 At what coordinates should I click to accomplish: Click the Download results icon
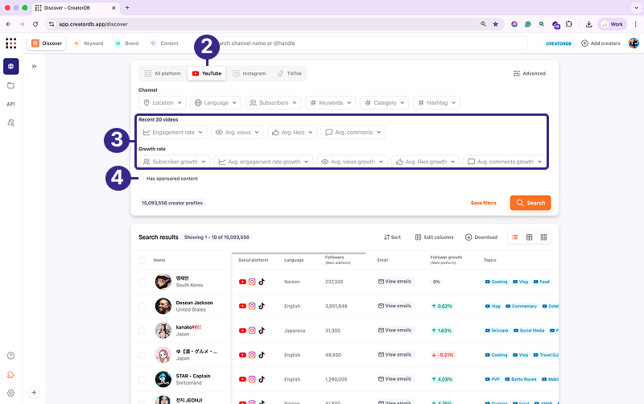click(480, 237)
